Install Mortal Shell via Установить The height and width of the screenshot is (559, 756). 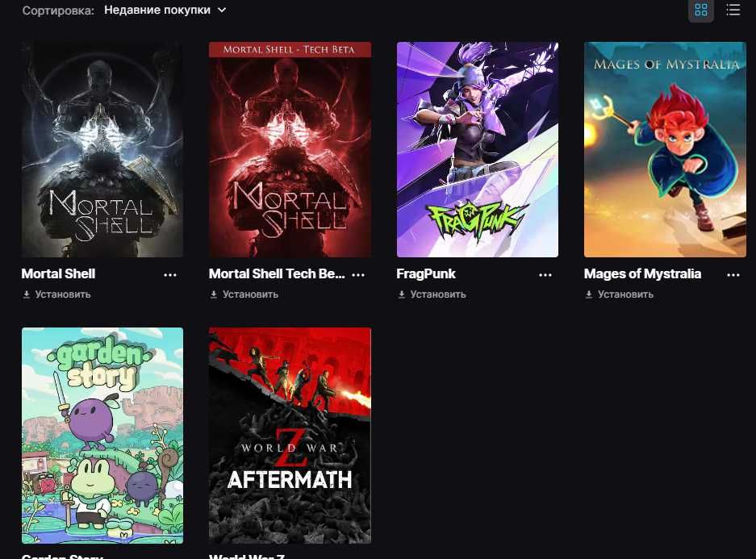(x=63, y=294)
